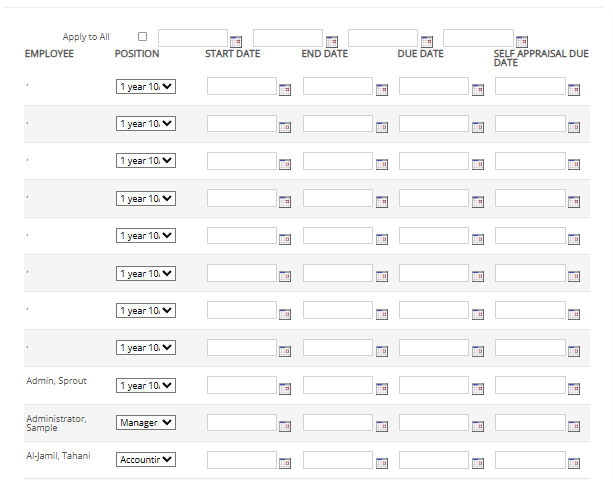Open Accounting position dropdown for Al-Jamil, Tahani
613x487 pixels.
[x=146, y=460]
